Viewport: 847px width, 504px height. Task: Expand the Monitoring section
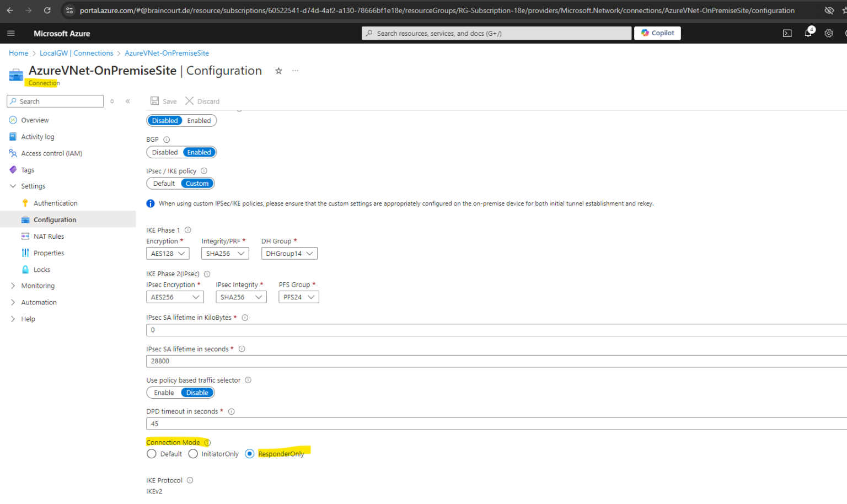(39, 286)
